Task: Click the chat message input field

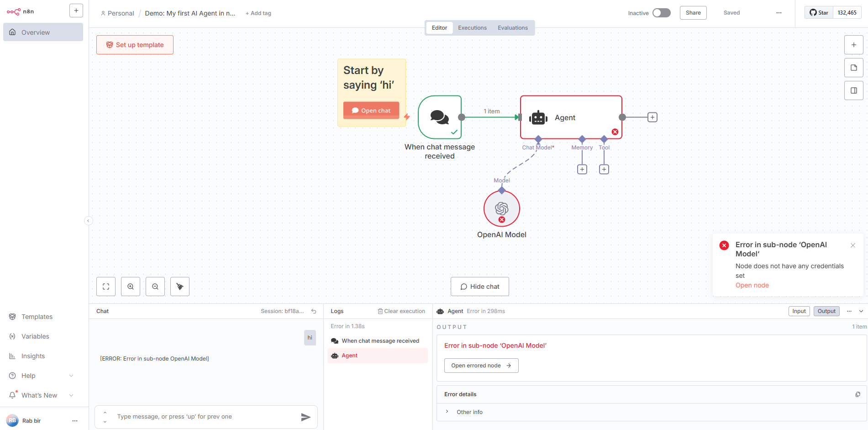Action: tap(205, 417)
